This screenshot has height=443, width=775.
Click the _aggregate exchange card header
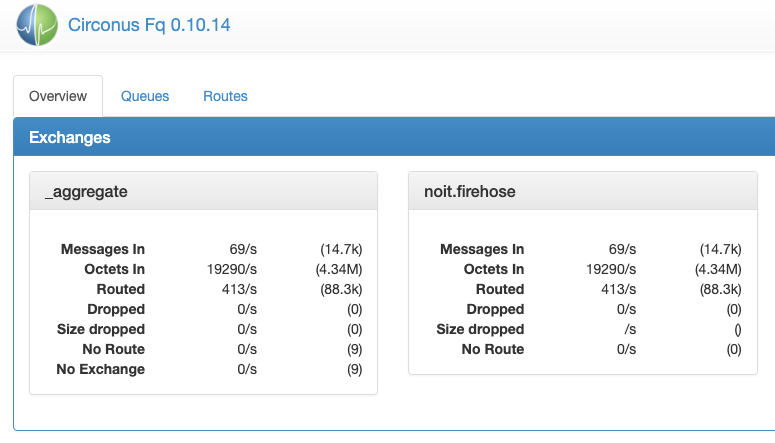click(204, 191)
